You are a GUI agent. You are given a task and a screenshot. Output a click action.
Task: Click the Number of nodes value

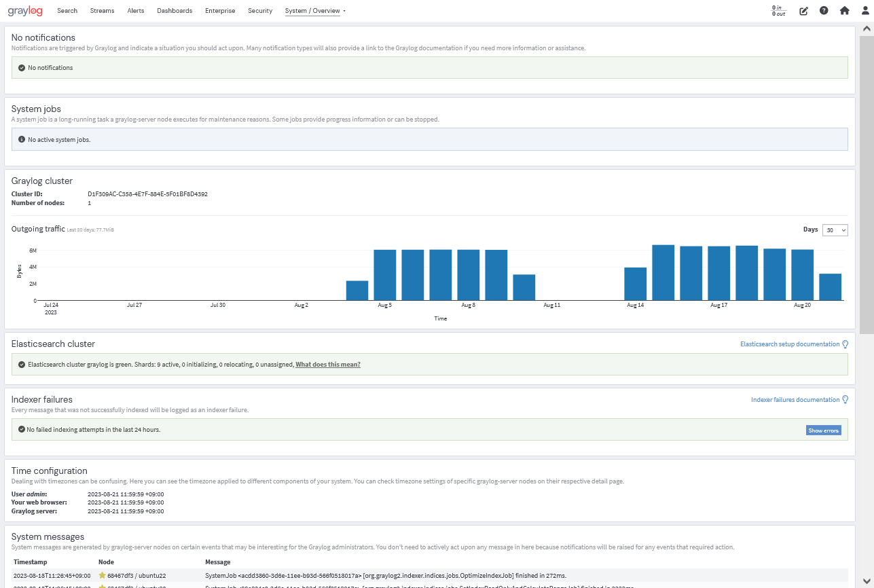[x=89, y=203]
